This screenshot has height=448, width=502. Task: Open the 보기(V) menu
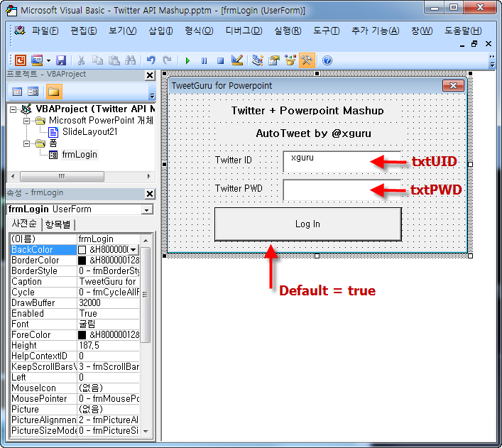tap(123, 31)
